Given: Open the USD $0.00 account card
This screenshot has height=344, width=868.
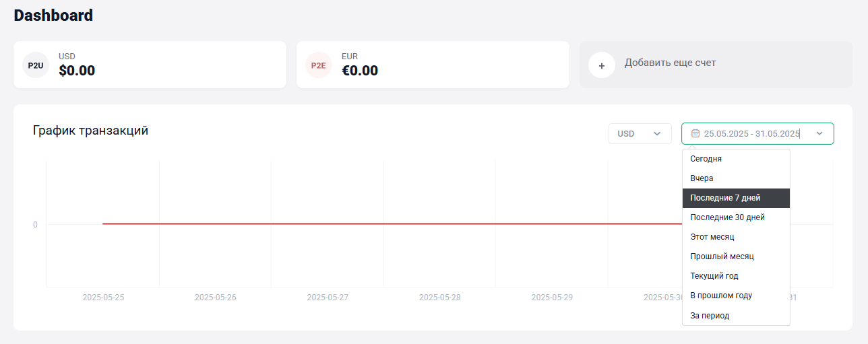Looking at the screenshot, I should click(x=150, y=65).
